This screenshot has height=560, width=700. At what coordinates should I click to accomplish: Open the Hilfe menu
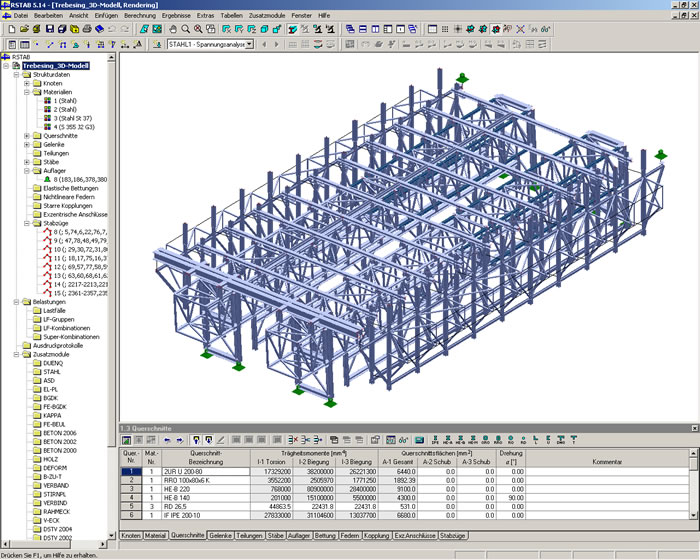(x=324, y=16)
